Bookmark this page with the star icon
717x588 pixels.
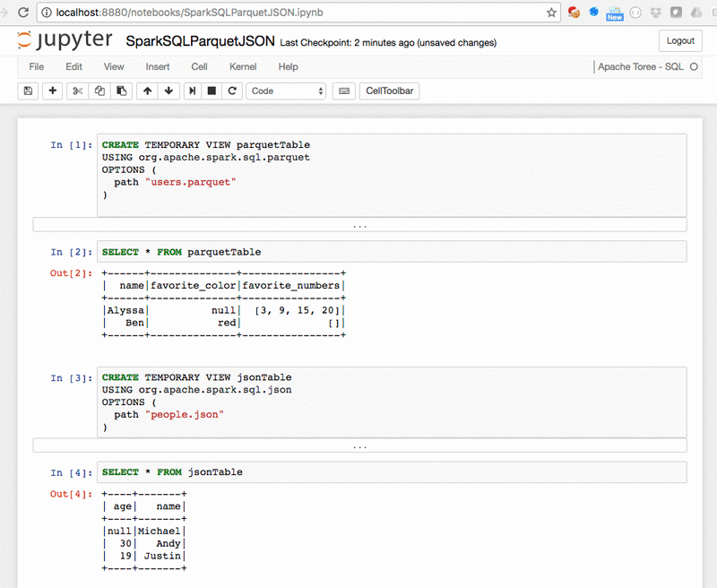pyautogui.click(x=552, y=13)
